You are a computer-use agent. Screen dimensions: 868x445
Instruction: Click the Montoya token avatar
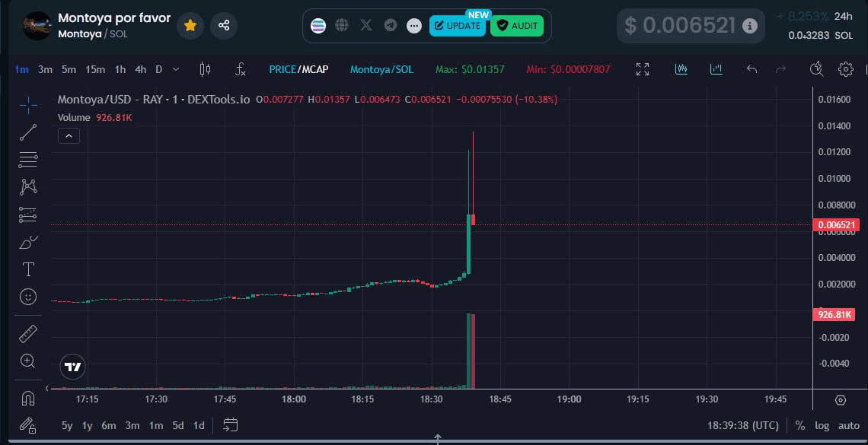(x=37, y=25)
